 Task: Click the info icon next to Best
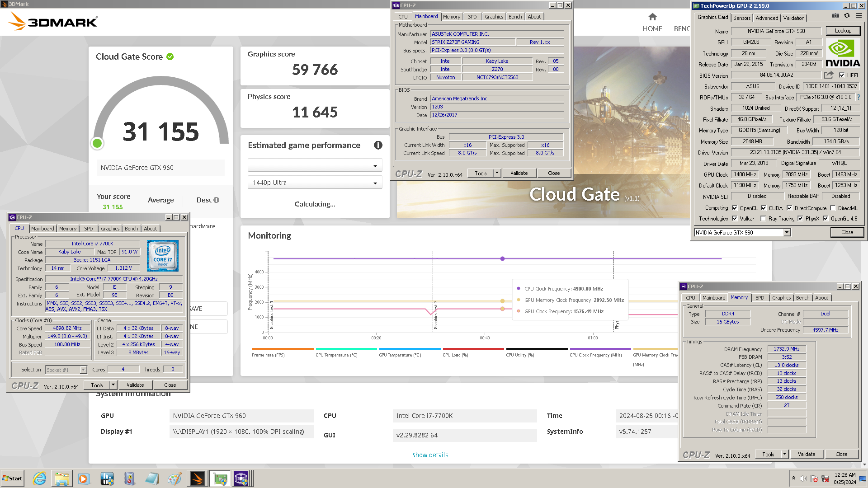pos(216,200)
